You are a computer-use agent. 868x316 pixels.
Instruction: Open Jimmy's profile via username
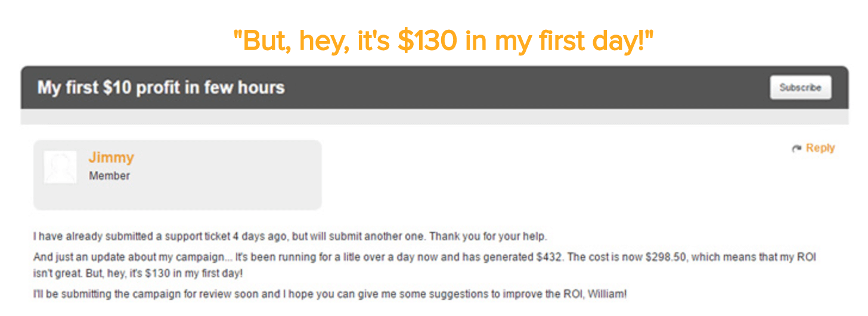coord(111,157)
